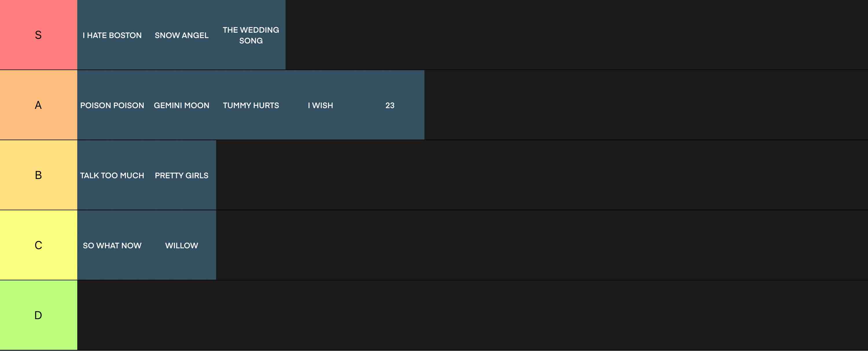Click empty space in S tier row
The height and width of the screenshot is (351, 868).
pos(577,35)
